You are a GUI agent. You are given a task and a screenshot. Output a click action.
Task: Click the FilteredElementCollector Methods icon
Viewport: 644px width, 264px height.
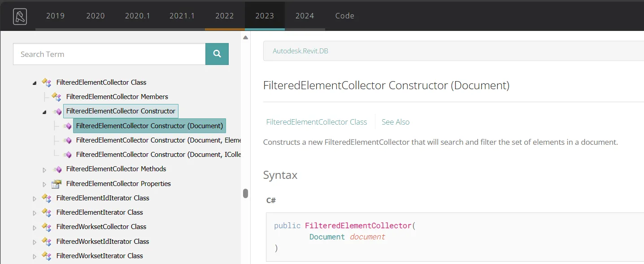(57, 169)
